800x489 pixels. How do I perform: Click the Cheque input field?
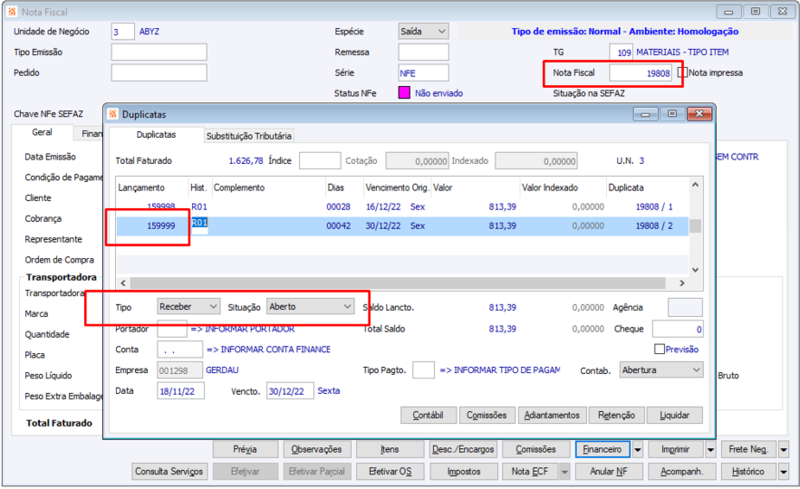pos(678,329)
